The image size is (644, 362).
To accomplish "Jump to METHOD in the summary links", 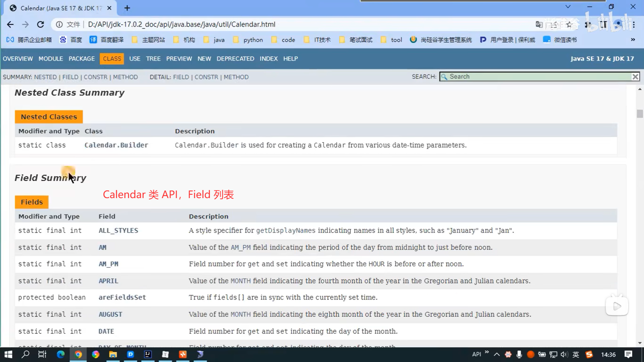I will pyautogui.click(x=125, y=77).
